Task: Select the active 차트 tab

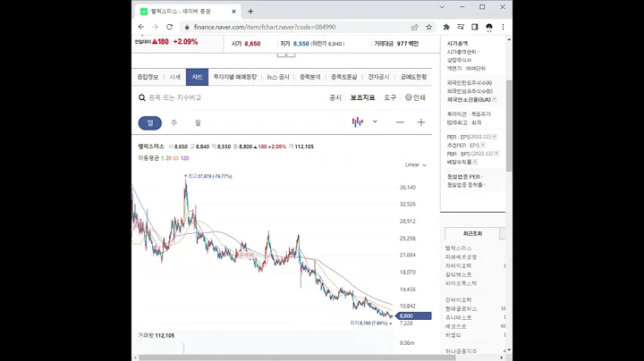Action: click(x=197, y=77)
